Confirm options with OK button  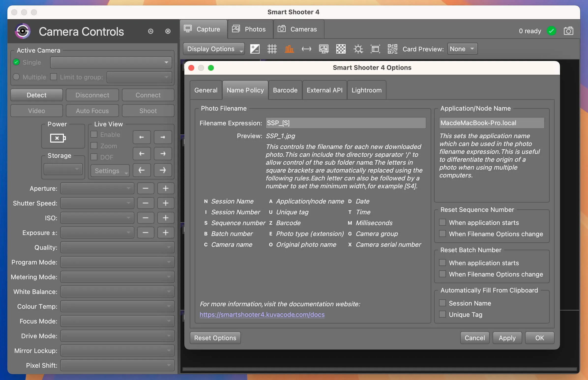pos(539,338)
